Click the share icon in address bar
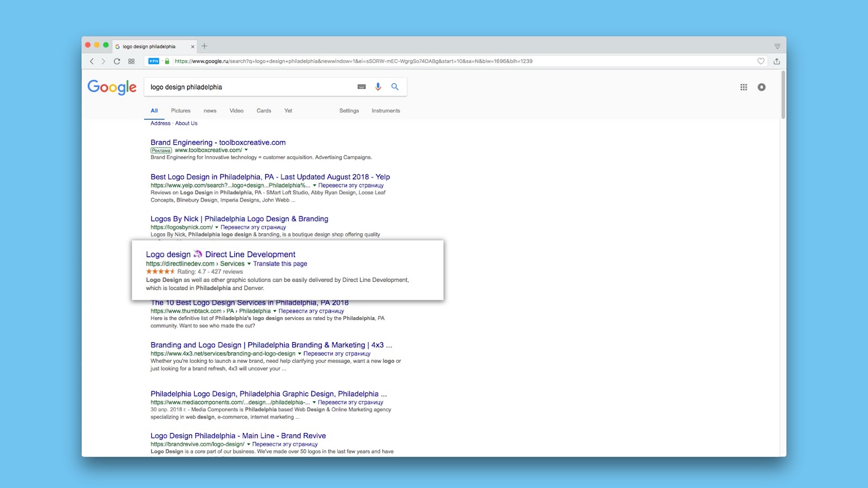The height and width of the screenshot is (488, 868). click(x=777, y=61)
